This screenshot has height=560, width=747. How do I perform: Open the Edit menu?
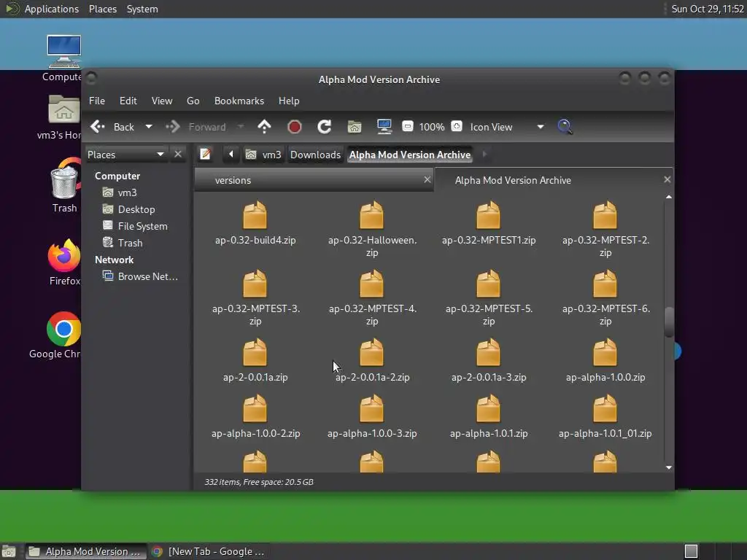pos(128,101)
